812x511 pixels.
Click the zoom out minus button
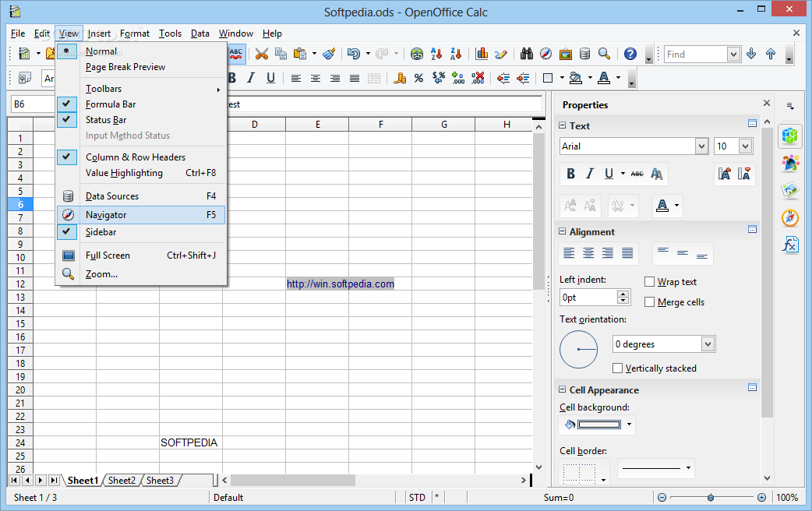(x=662, y=498)
